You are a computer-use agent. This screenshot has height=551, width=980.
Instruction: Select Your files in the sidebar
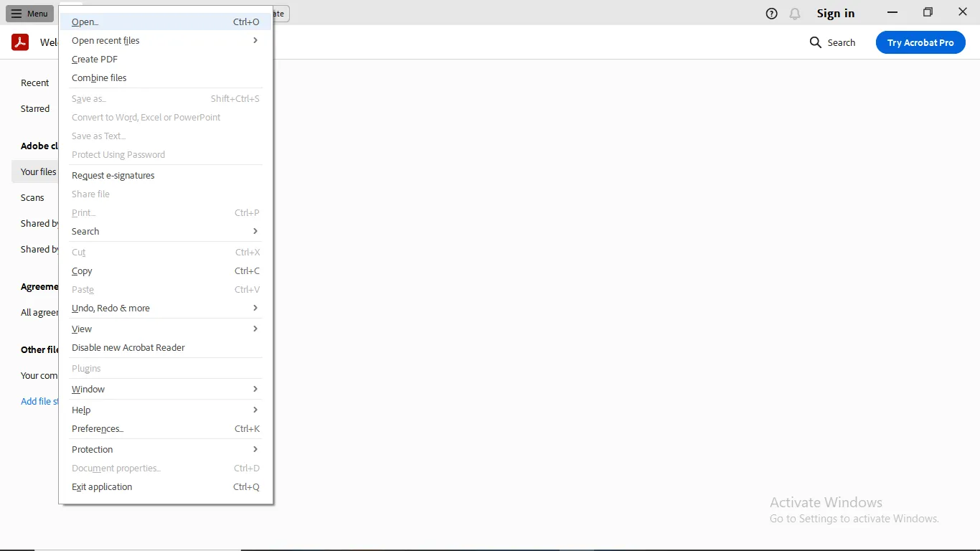click(38, 171)
